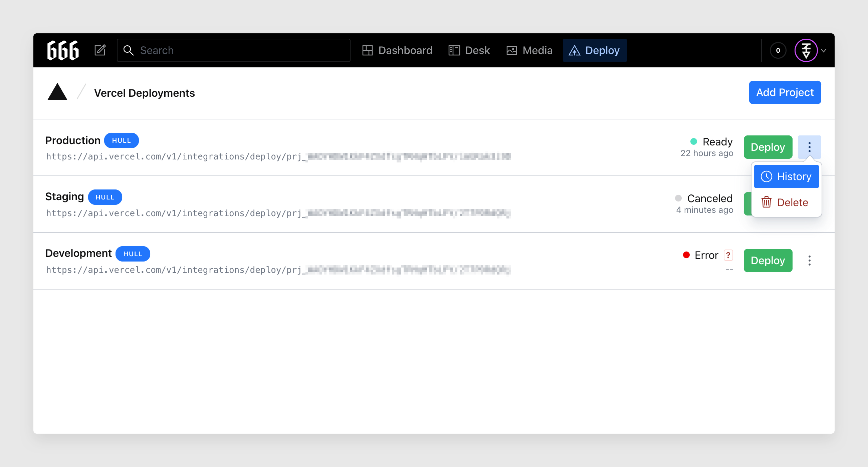Click the magnifier search icon
The width and height of the screenshot is (868, 467).
coord(129,50)
